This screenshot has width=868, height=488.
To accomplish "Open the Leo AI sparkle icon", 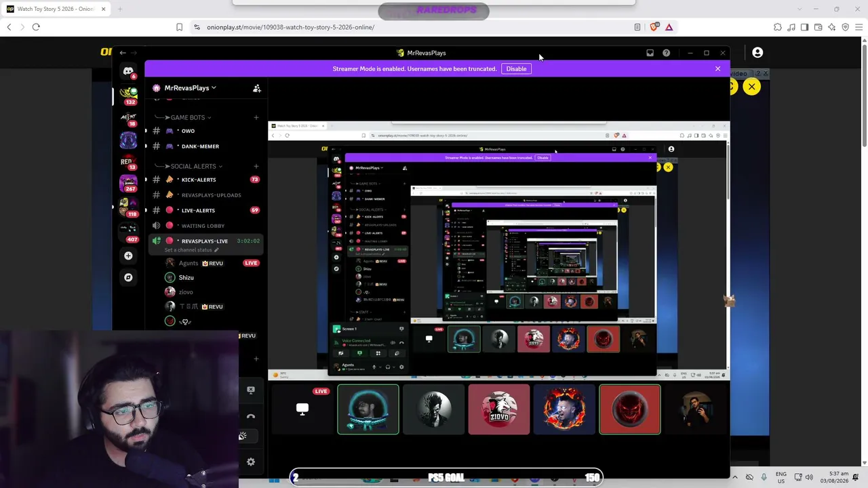I will [x=831, y=27].
